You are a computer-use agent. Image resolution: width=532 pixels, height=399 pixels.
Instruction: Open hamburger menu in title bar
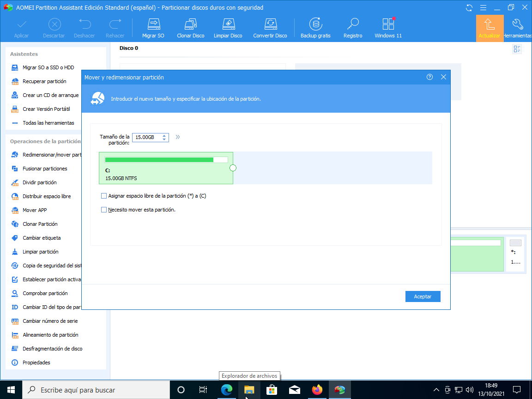[x=484, y=7]
